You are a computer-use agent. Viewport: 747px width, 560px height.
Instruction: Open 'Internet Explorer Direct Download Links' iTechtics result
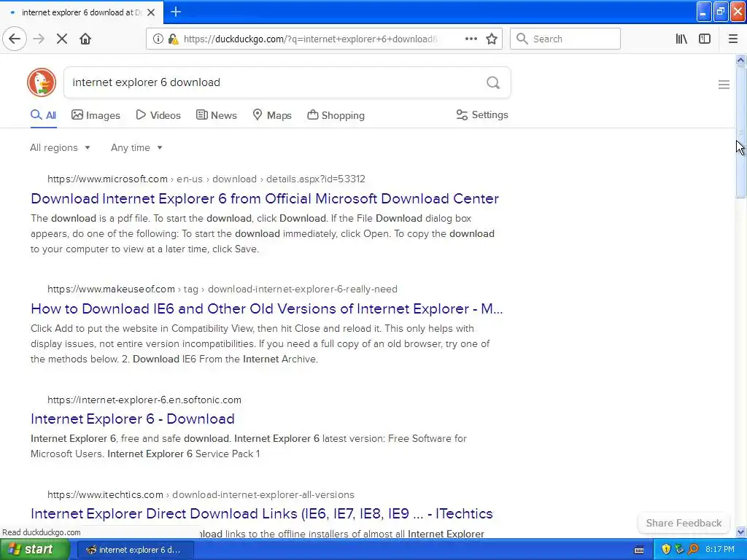click(x=262, y=513)
